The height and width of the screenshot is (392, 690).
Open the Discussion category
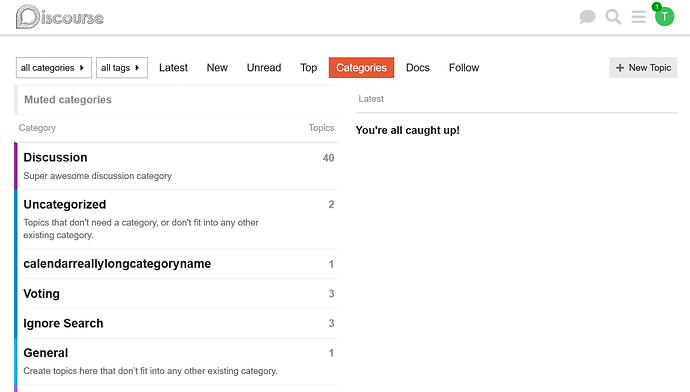coord(55,158)
